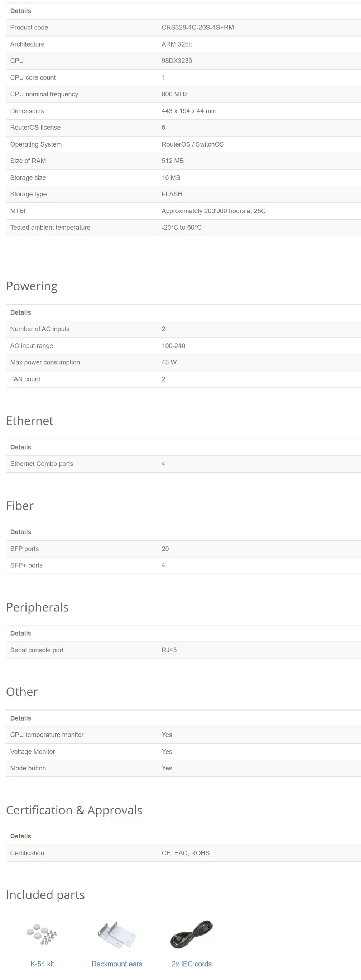Open the 2x IEC cords link
This screenshot has height=980, width=361.
pos(192,964)
